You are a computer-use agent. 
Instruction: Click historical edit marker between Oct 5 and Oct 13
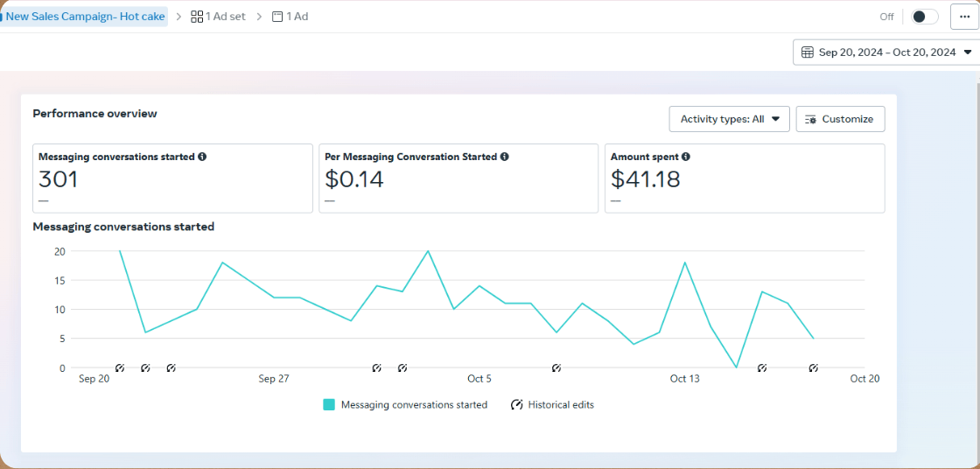point(556,368)
